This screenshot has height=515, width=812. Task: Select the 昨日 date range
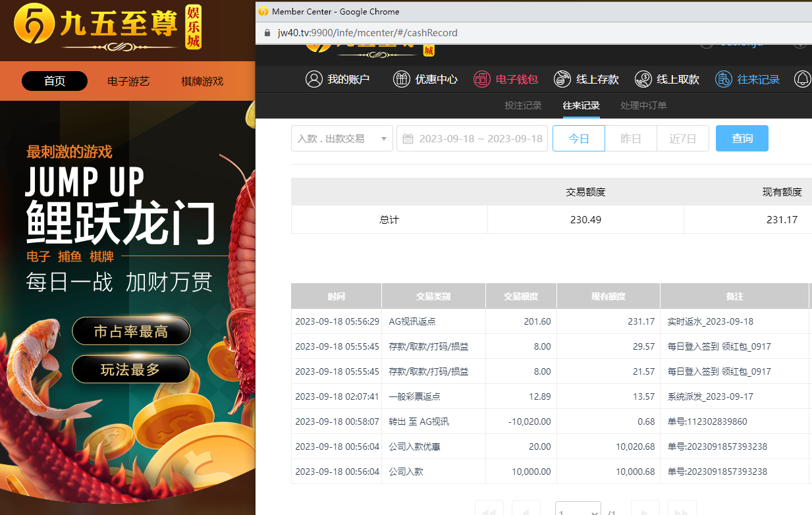(631, 138)
